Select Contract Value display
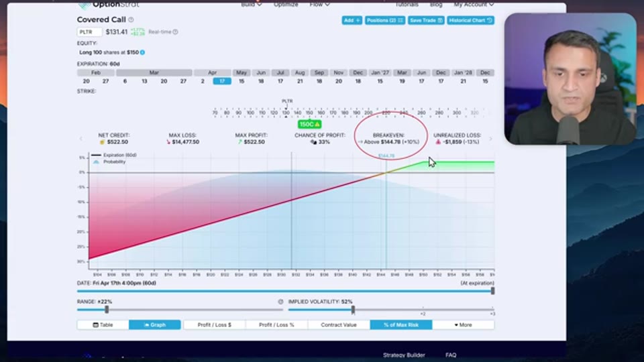 (339, 324)
